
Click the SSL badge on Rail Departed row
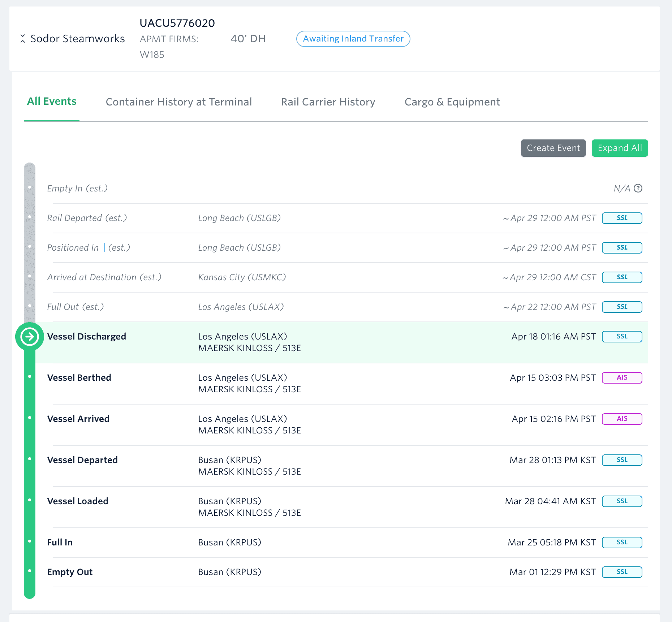tap(622, 218)
